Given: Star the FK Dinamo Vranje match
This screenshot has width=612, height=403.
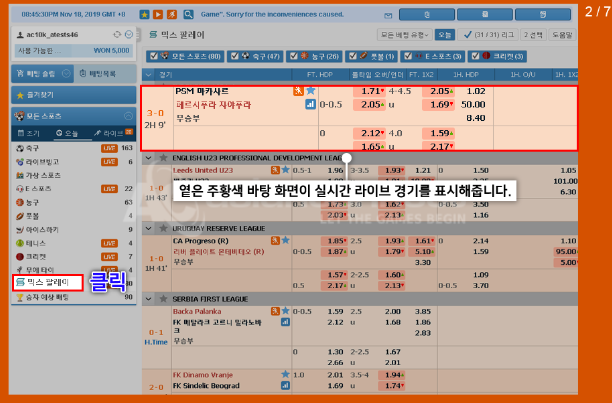Looking at the screenshot, I should tap(286, 375).
